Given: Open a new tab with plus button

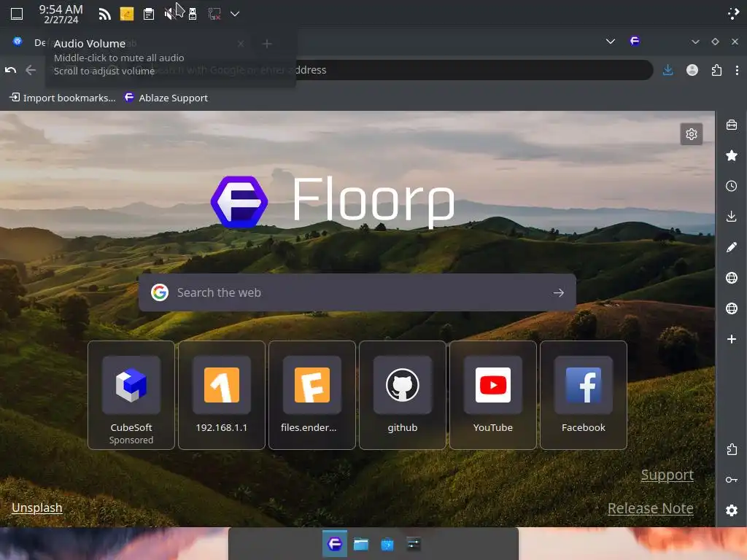Looking at the screenshot, I should click(x=267, y=44).
